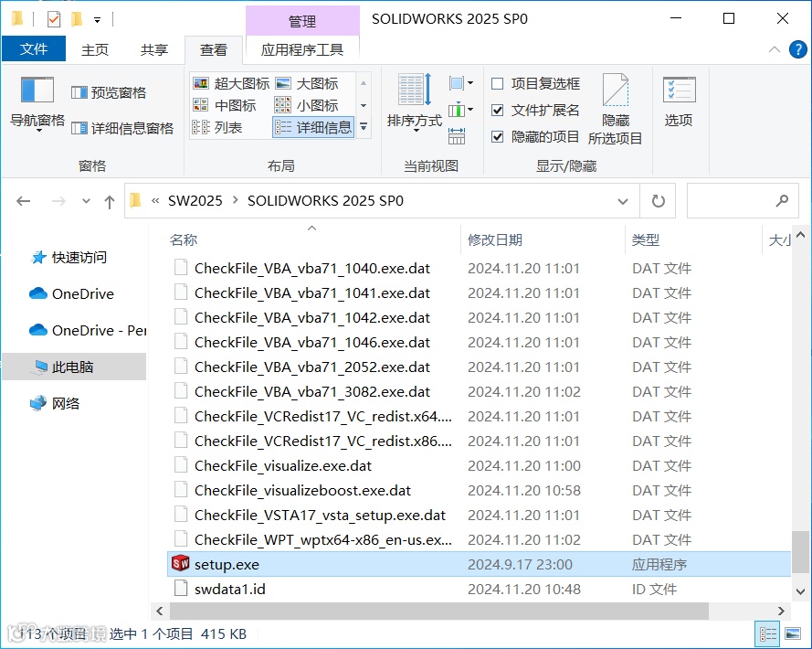This screenshot has height=649, width=812.
Task: Go back with the back arrow
Action: pyautogui.click(x=24, y=200)
